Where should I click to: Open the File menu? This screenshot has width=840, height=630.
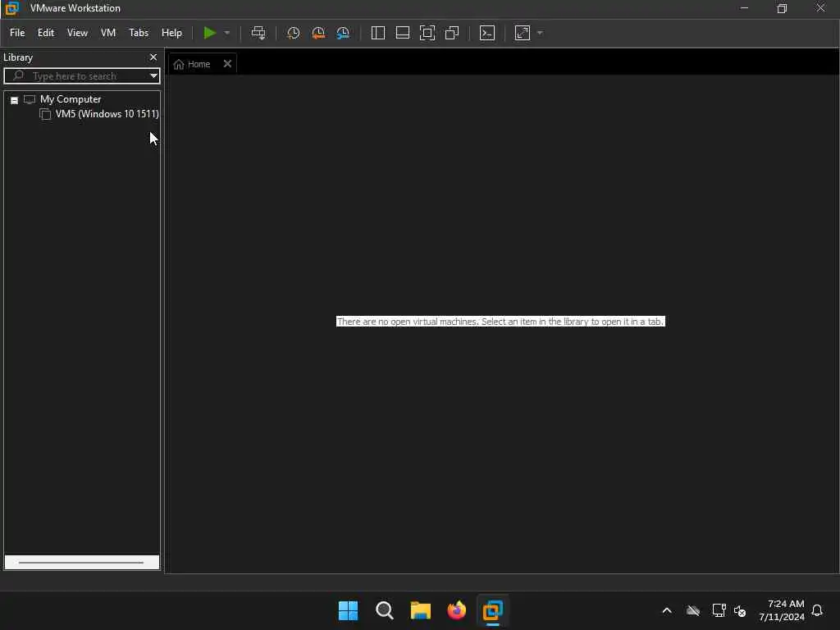(17, 33)
